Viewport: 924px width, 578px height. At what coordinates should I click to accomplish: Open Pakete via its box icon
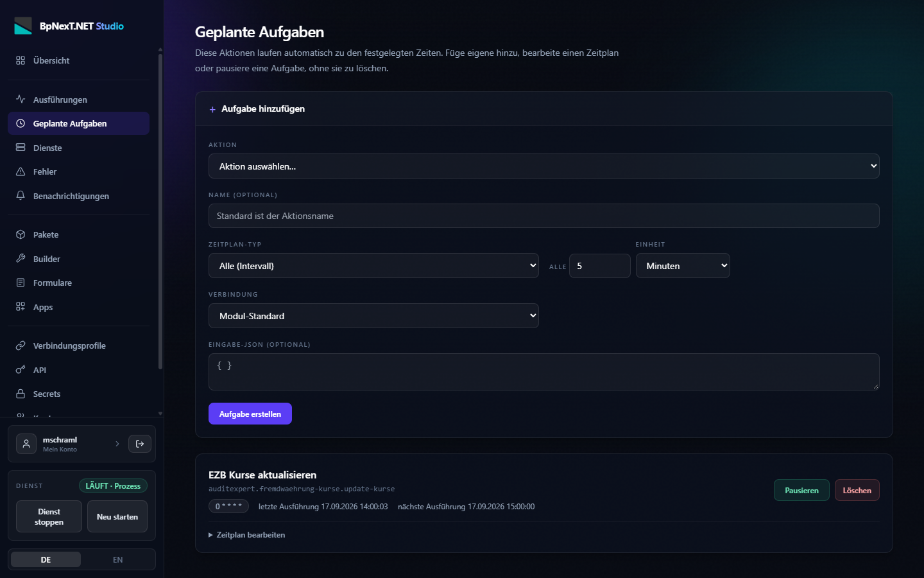click(21, 234)
